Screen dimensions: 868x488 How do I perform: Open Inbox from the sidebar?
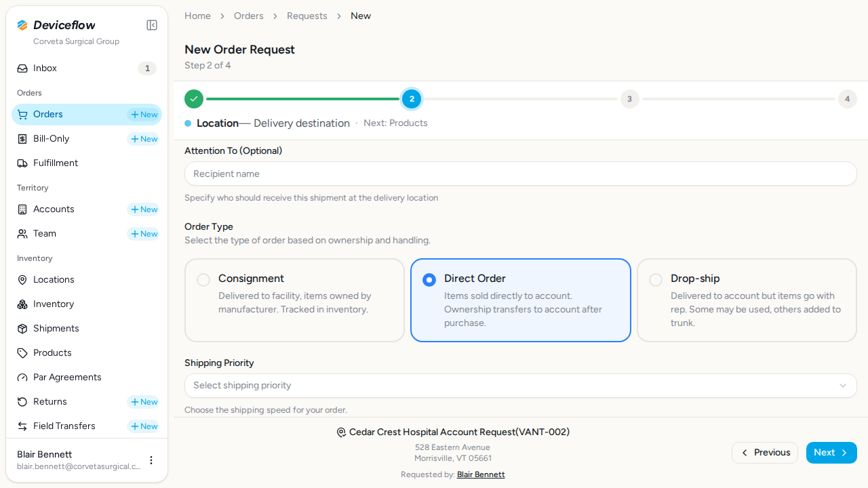[87, 68]
